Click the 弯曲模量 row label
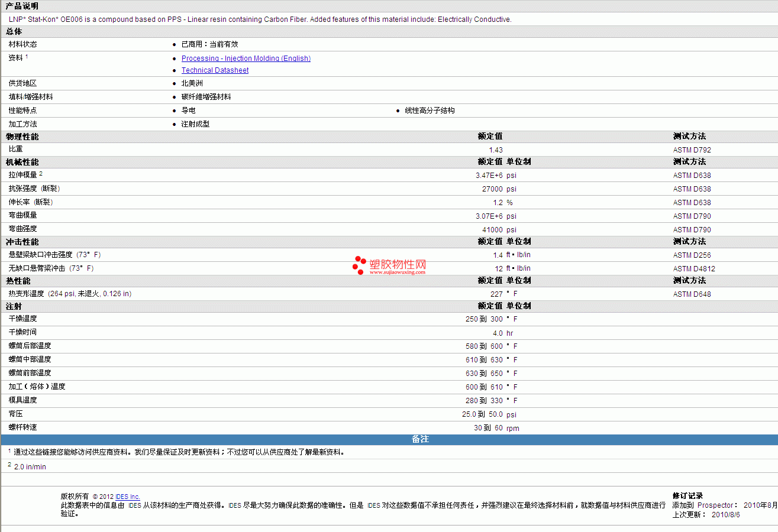Screen dimensions: 778x532 point(22,215)
